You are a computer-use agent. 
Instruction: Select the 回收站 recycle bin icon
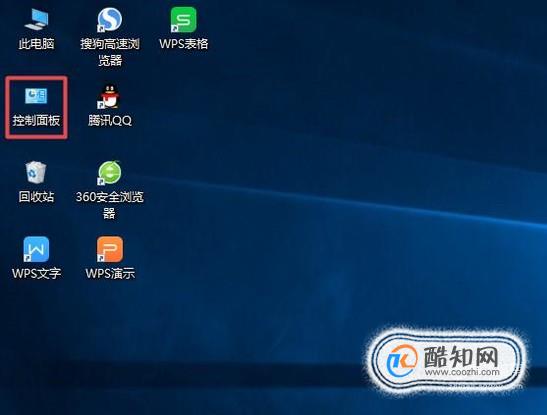(x=36, y=172)
